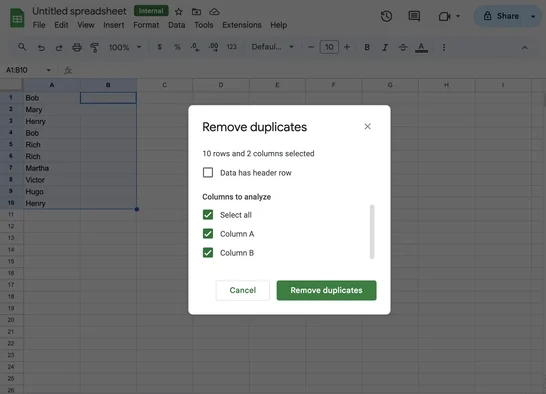Star the Untitled spreadsheet
546x394 pixels.
point(179,12)
